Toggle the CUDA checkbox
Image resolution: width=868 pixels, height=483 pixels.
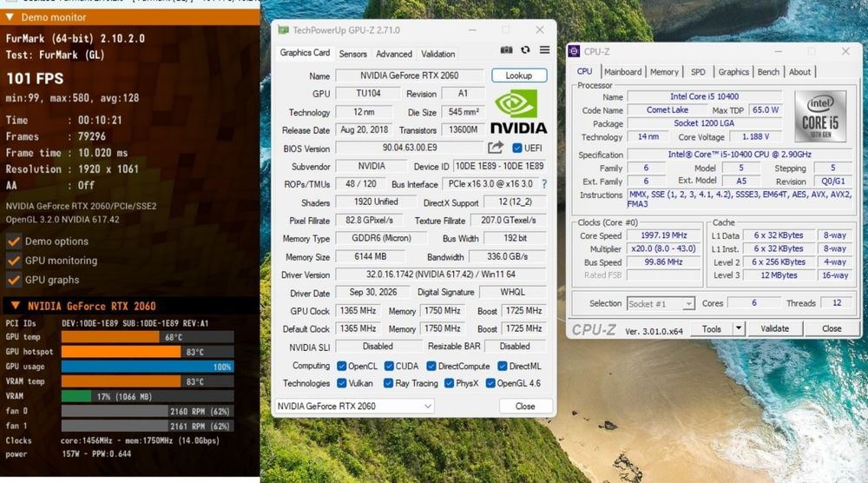tap(389, 366)
